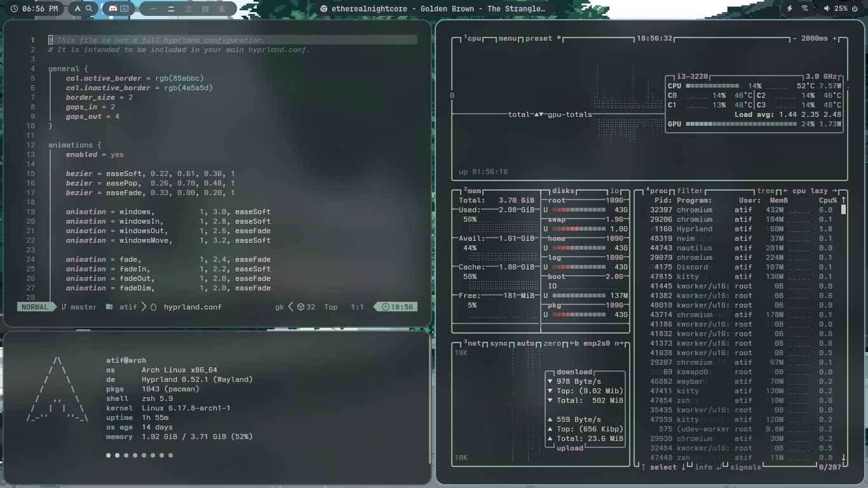Viewport: 868px width, 488px height.
Task: Toggle the net box in btop
Action: click(473, 343)
